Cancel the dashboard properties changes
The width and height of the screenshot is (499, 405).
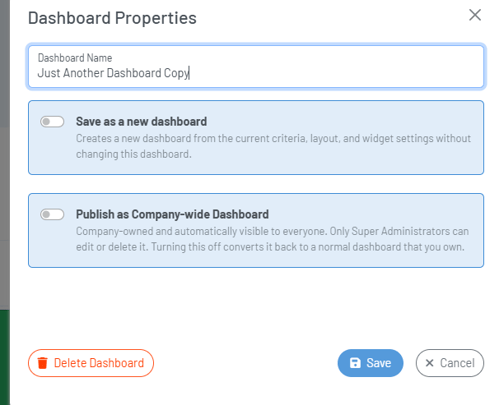[450, 363]
